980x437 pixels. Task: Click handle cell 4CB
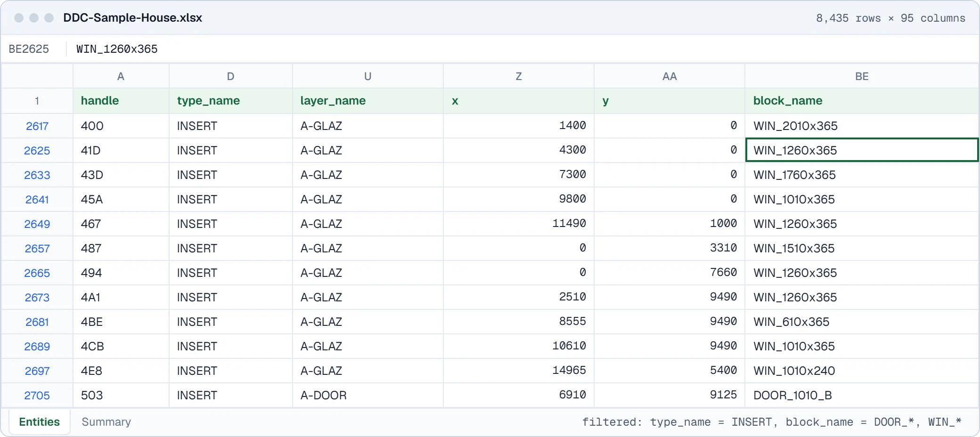pos(121,347)
